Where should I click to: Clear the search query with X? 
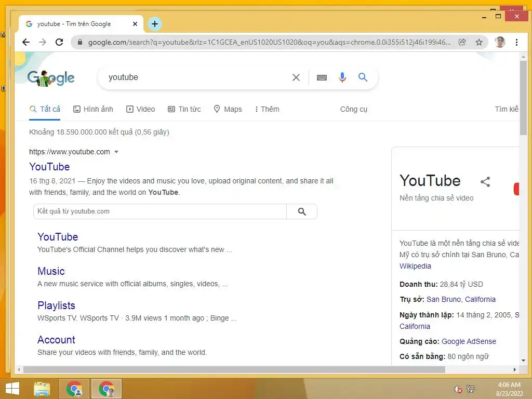[x=296, y=77]
